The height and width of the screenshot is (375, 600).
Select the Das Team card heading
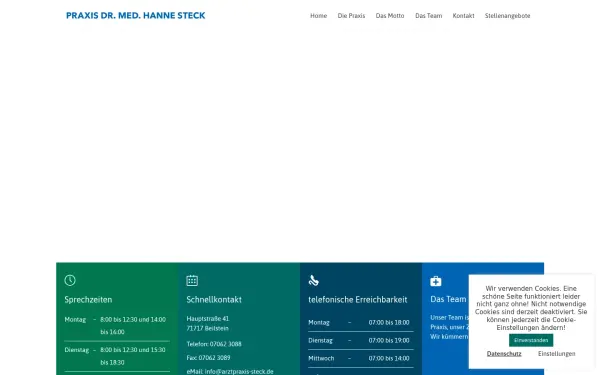[448, 299]
